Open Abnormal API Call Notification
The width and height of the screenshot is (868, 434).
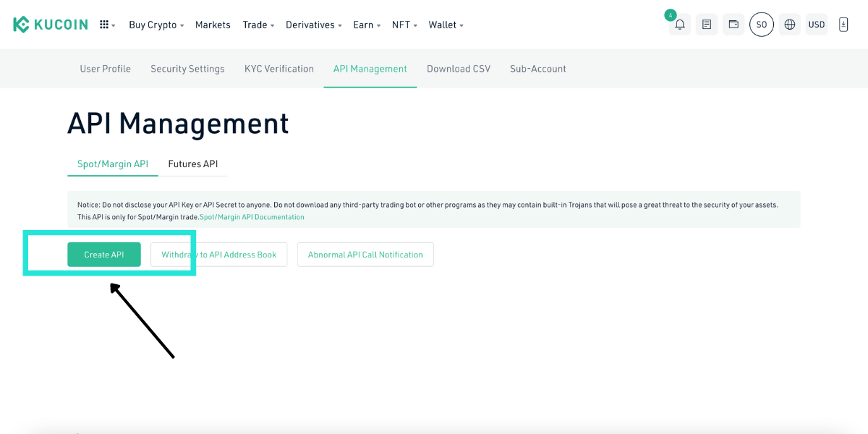point(365,255)
